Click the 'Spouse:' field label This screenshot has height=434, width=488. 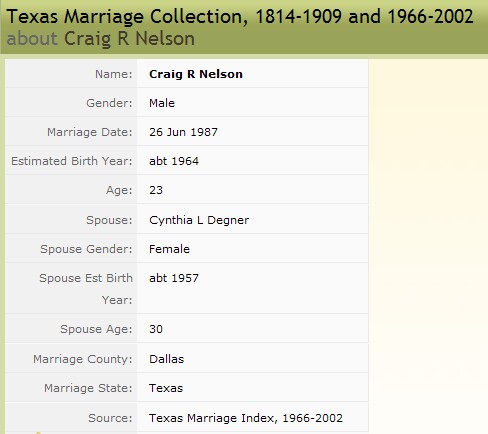(x=109, y=220)
